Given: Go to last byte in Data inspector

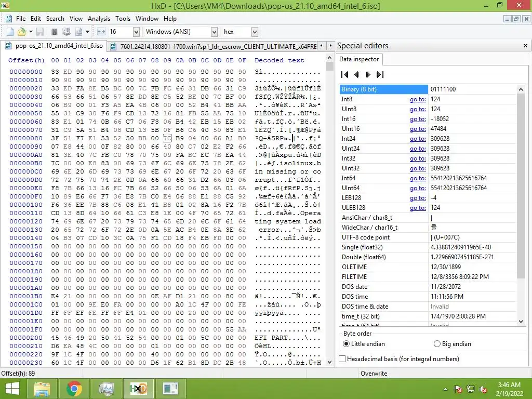Looking at the screenshot, I should pyautogui.click(x=380, y=75).
